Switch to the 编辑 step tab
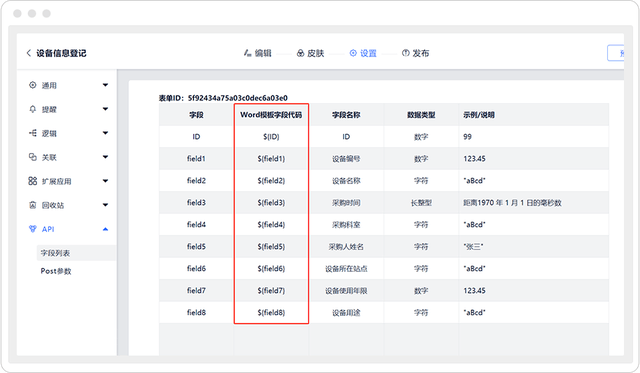This screenshot has height=373, width=640. click(x=258, y=53)
